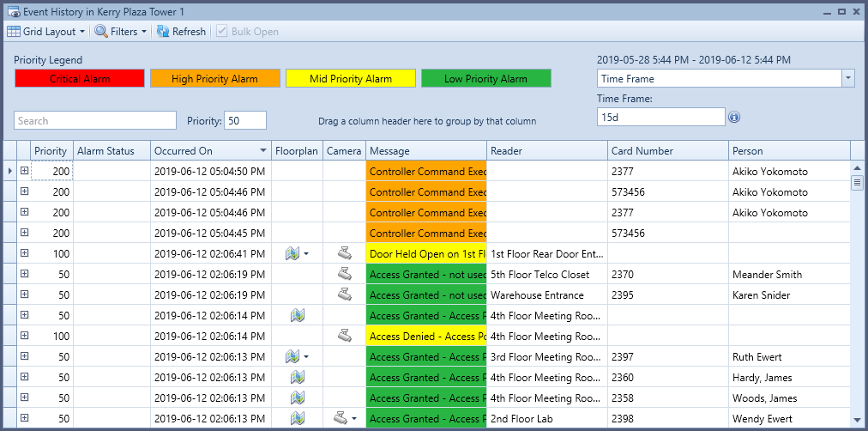Sort by the Camera column header

(344, 151)
